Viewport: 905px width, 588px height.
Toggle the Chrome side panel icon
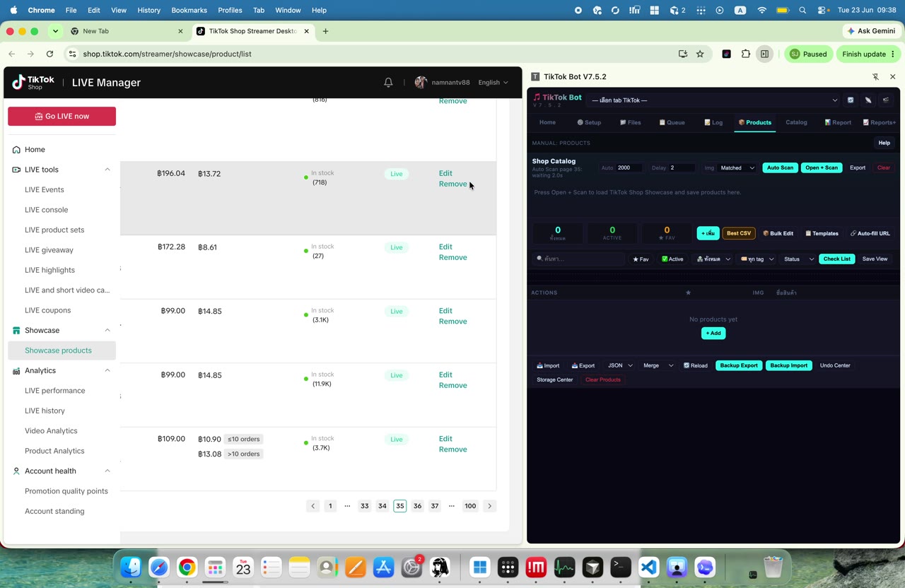(x=764, y=54)
